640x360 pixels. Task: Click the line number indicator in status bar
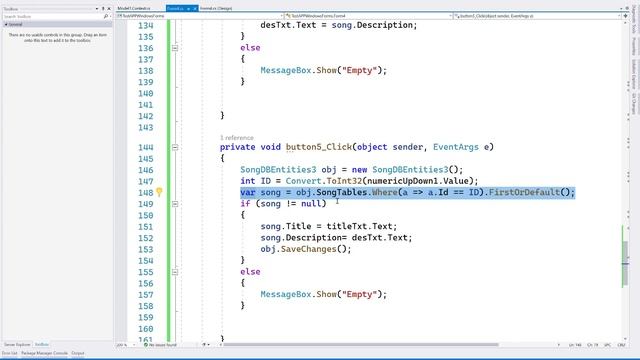pos(575,345)
